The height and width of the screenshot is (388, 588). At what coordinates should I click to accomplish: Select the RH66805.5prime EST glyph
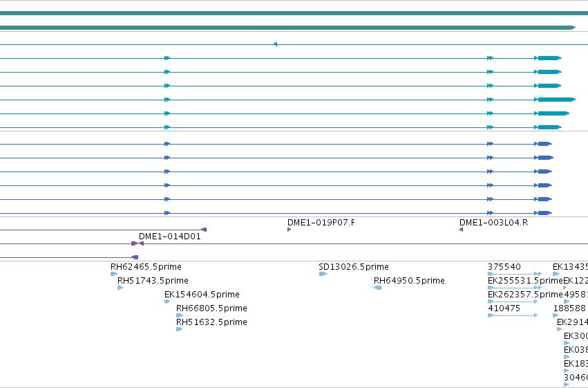tap(180, 315)
